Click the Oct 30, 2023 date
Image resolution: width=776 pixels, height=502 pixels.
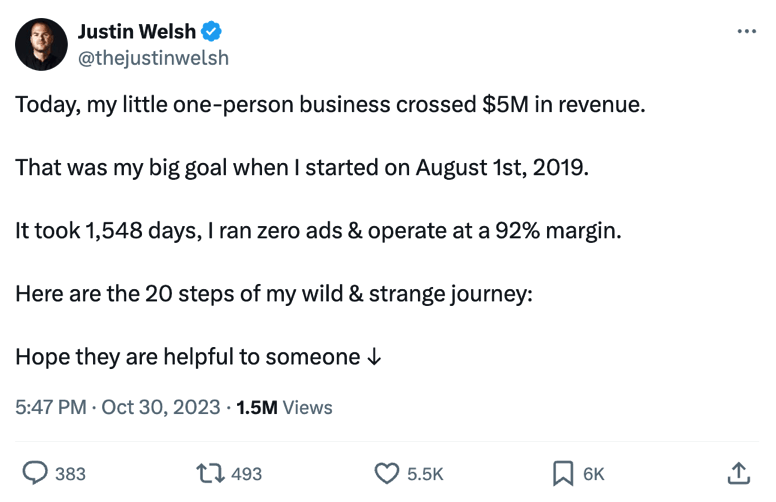click(x=160, y=407)
